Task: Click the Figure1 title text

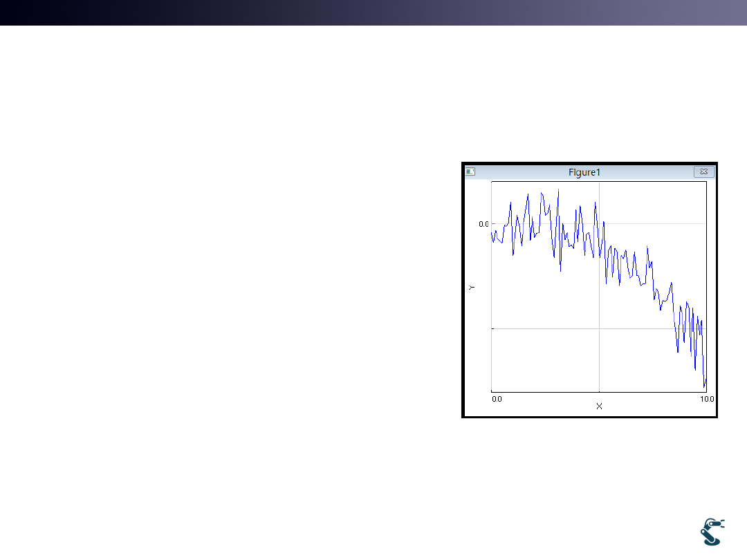Action: click(583, 172)
